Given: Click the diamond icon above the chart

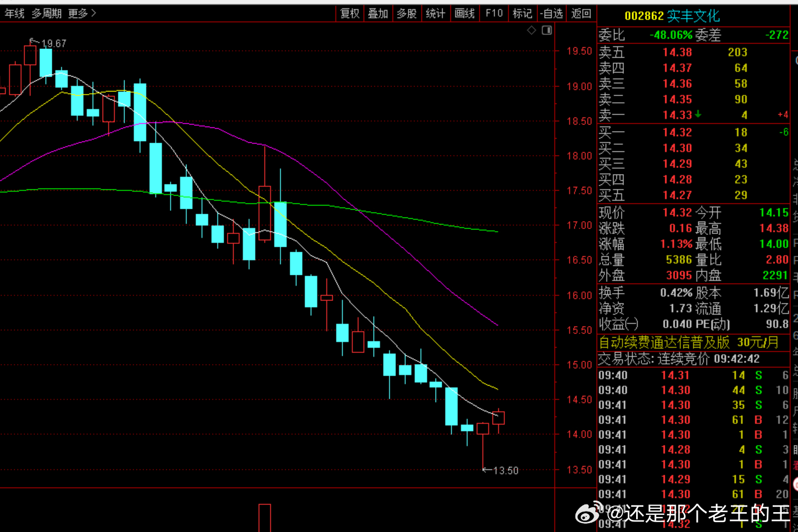Looking at the screenshot, I should tap(531, 30).
